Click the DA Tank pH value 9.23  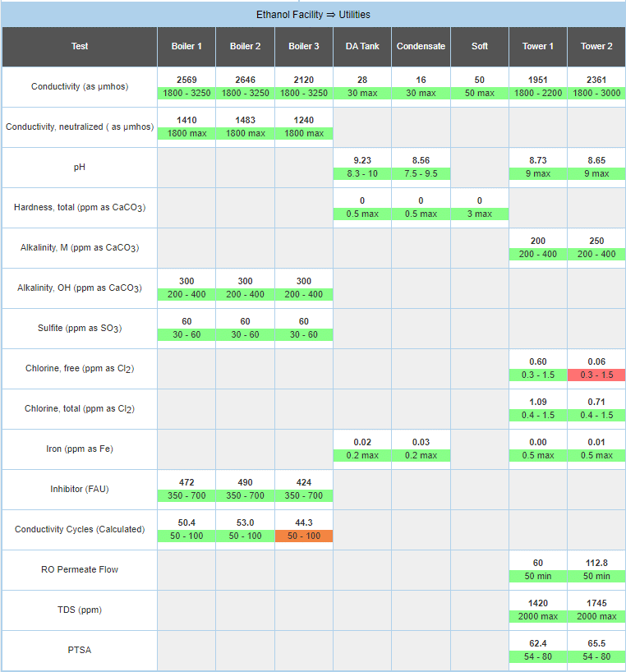(x=362, y=161)
